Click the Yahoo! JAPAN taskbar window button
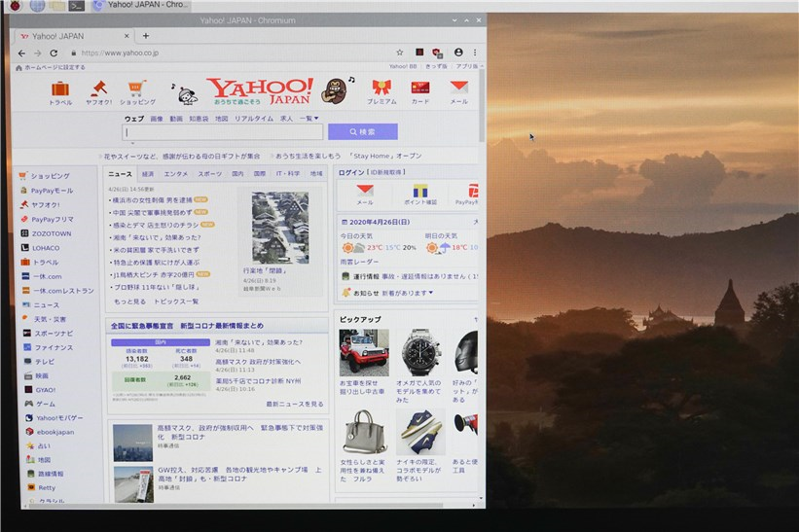 click(x=142, y=5)
